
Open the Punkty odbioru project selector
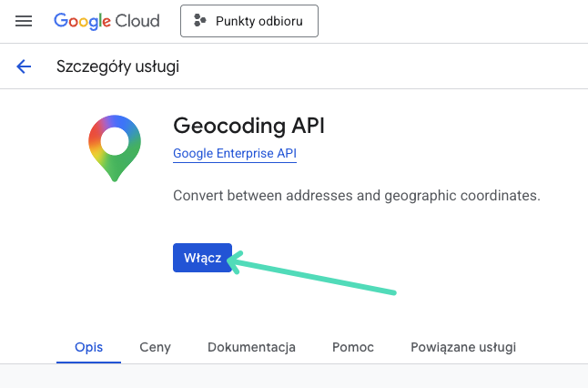click(249, 21)
